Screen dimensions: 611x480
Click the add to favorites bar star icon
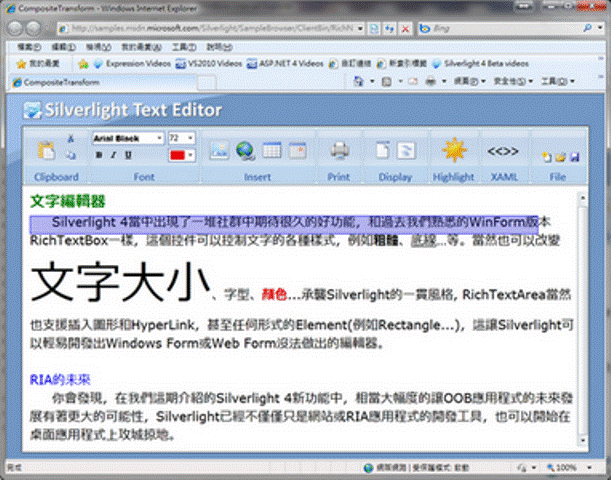tap(83, 64)
